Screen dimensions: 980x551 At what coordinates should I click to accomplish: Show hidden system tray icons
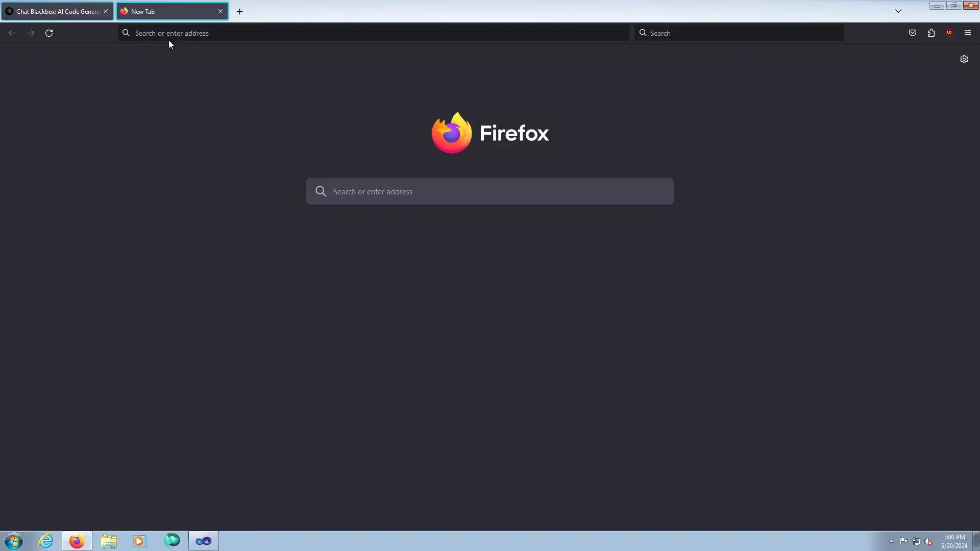coord(891,542)
